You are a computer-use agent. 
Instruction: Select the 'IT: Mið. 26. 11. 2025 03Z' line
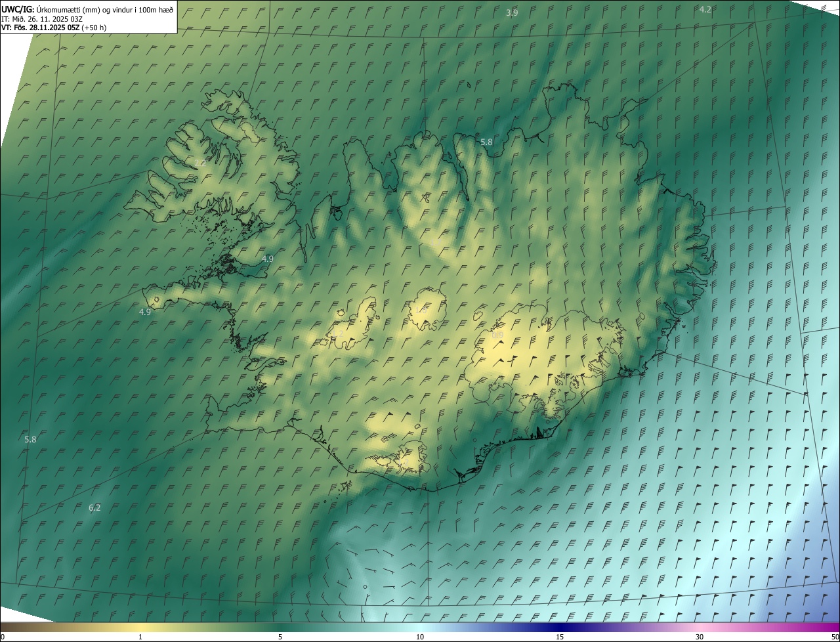tap(42, 18)
